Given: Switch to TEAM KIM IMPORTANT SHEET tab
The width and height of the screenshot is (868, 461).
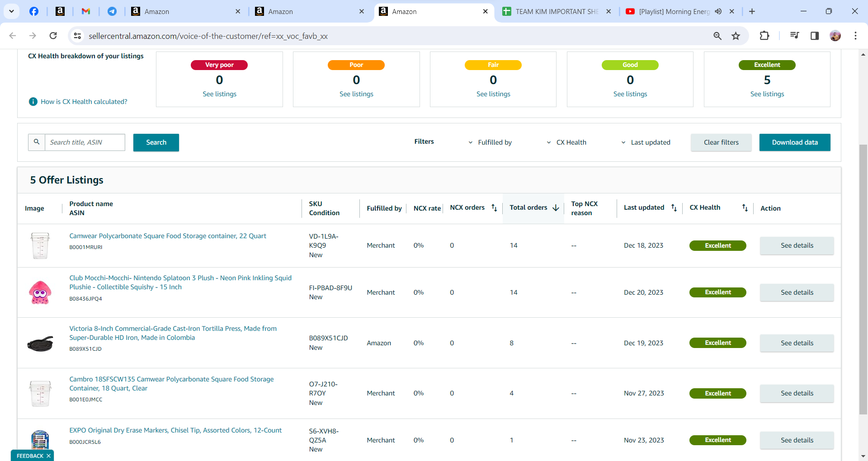Looking at the screenshot, I should pyautogui.click(x=557, y=11).
